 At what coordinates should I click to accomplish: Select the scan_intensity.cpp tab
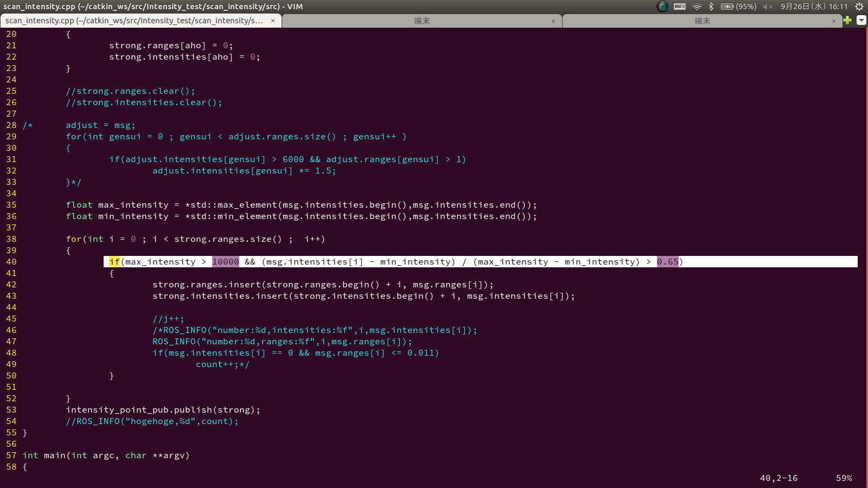click(x=136, y=21)
